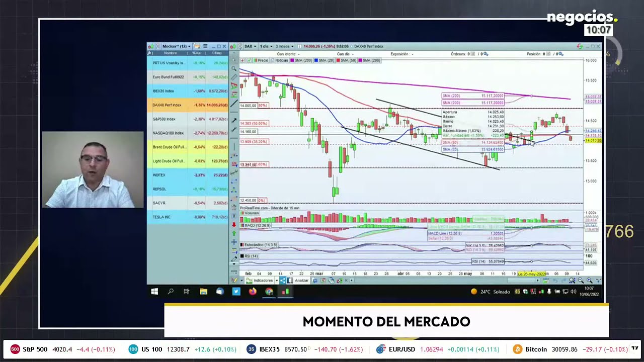Select the cursor pointer tool in chart toolbar
Image resolution: width=644 pixels, height=362 pixels.
point(234,60)
